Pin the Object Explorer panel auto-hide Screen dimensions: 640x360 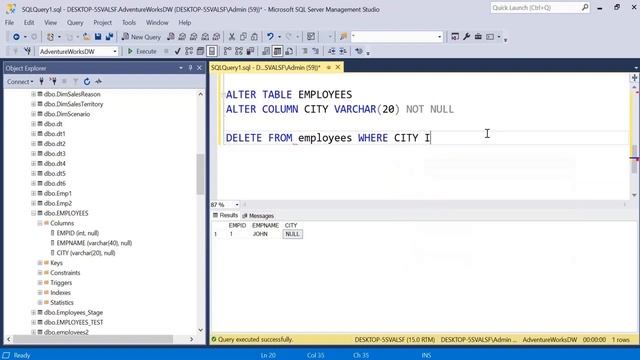point(190,68)
